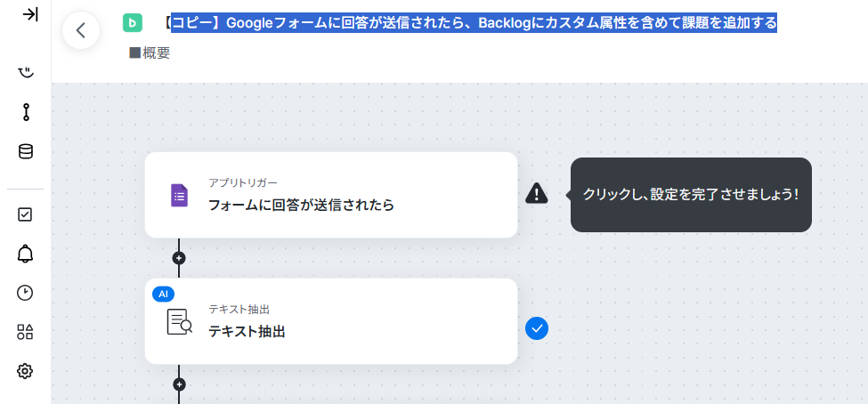Select the highlighted flow title text
The width and height of the screenshot is (868, 404).
[x=474, y=22]
